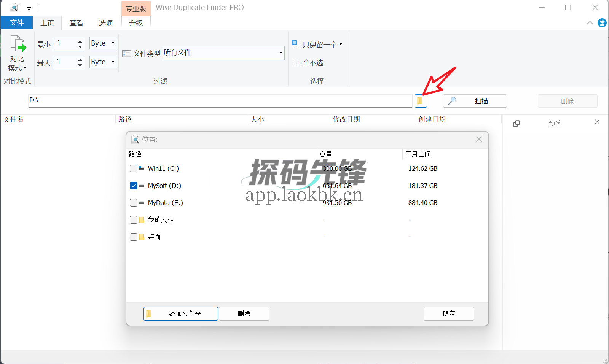Increase the 最小 size value
This screenshot has height=364, width=609.
(80, 41)
